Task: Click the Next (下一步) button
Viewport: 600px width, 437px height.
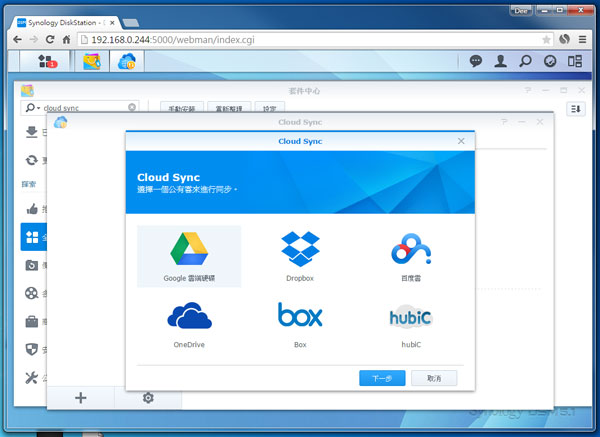Action: 382,378
